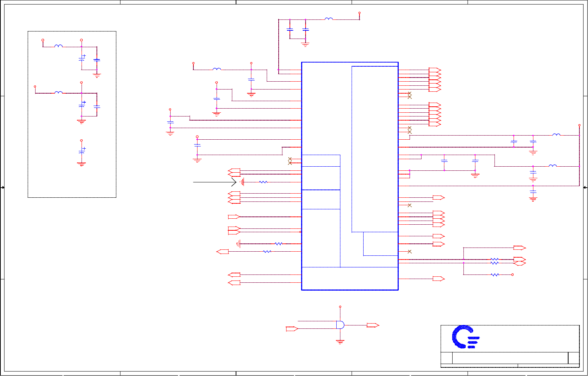588x376 pixels.
Task: Select the output port of the AND gate
Action: (373, 325)
